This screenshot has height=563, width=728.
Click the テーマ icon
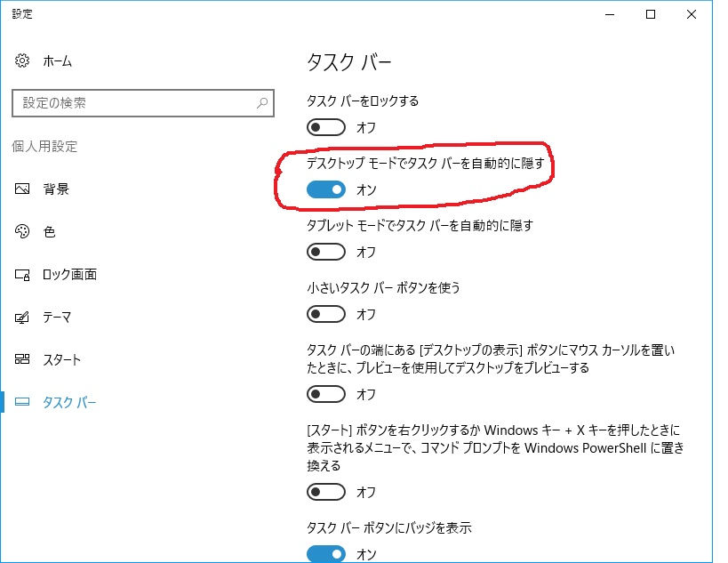tap(22, 318)
